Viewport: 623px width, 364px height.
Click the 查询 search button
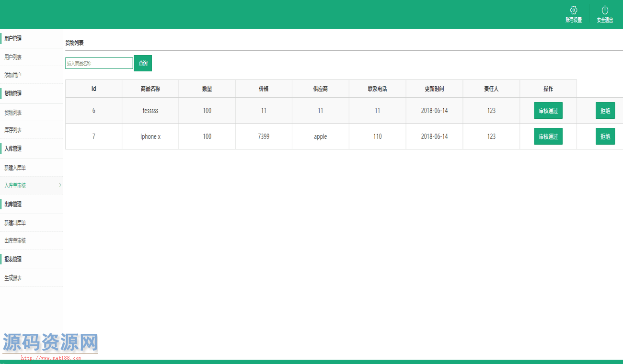(x=143, y=63)
